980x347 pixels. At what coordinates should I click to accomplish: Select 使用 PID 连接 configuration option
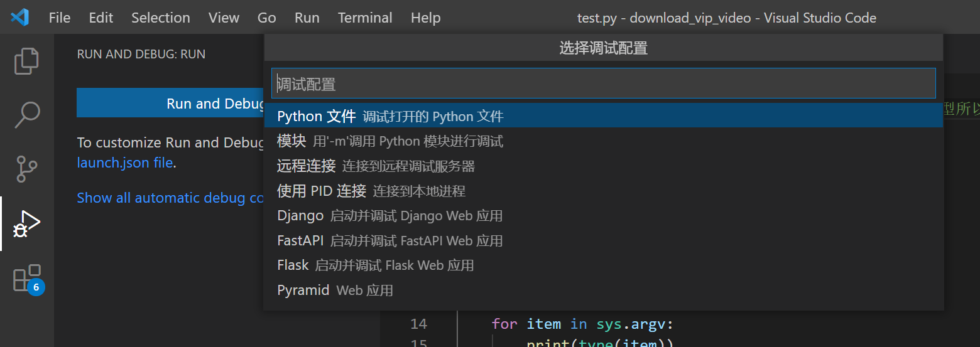604,191
